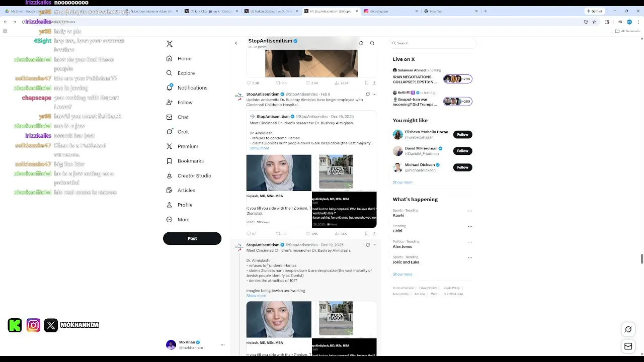Screen dimensions: 644x362
Task: Click the Articles icon
Action: 170,190
